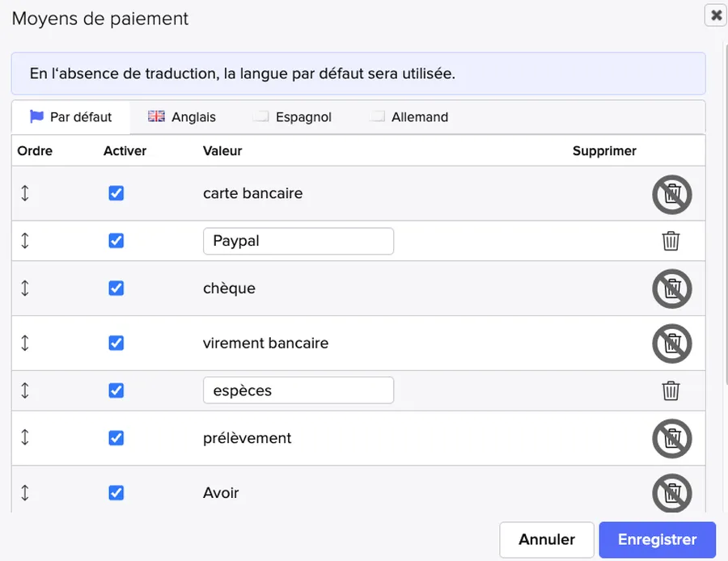The image size is (728, 561).
Task: Deactivate the espèces checkbox
Action: click(x=116, y=390)
